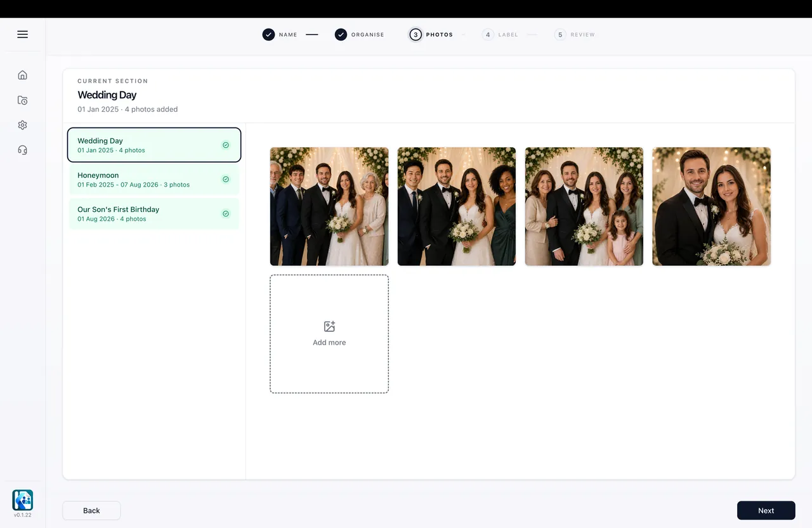Go to the Name step
The height and width of the screenshot is (528, 812).
click(280, 34)
